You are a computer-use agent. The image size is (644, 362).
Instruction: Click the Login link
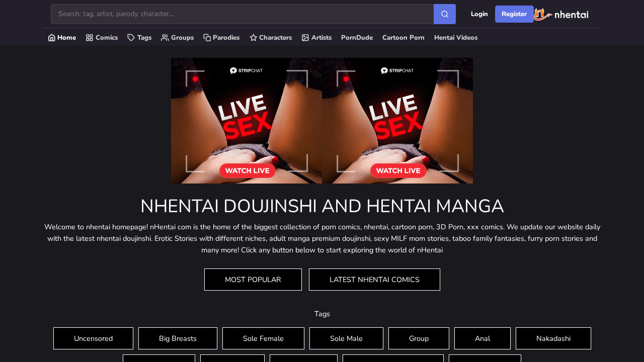pyautogui.click(x=479, y=14)
